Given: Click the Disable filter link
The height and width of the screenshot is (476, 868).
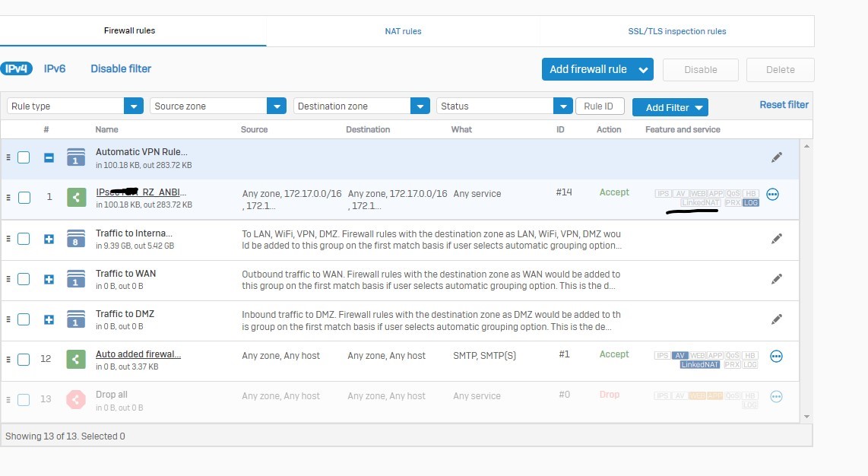Looking at the screenshot, I should (121, 68).
